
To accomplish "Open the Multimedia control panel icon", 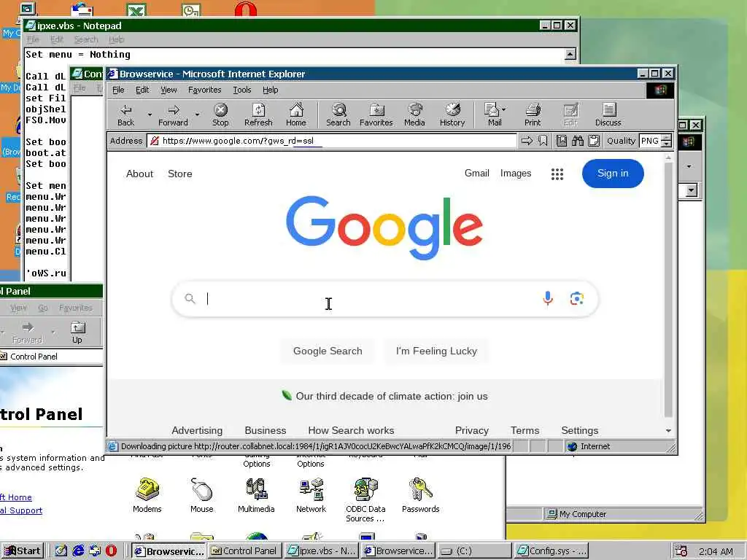I will (256, 495).
